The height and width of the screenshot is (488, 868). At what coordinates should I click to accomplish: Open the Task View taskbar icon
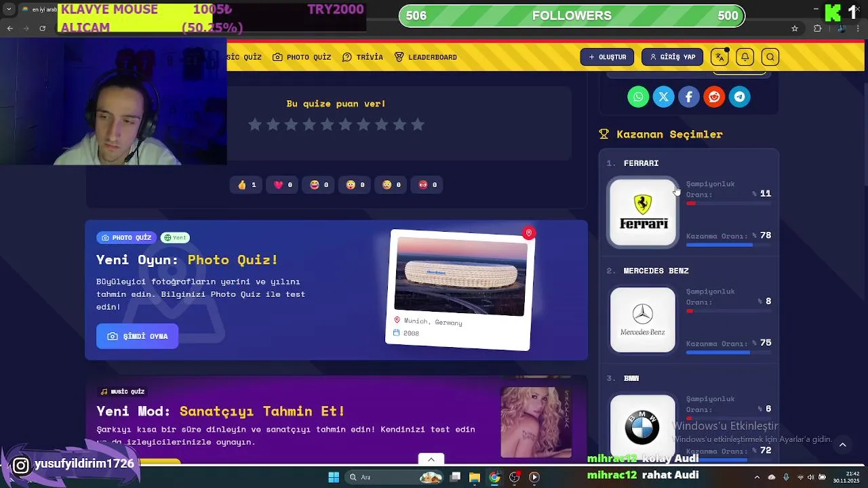[456, 477]
